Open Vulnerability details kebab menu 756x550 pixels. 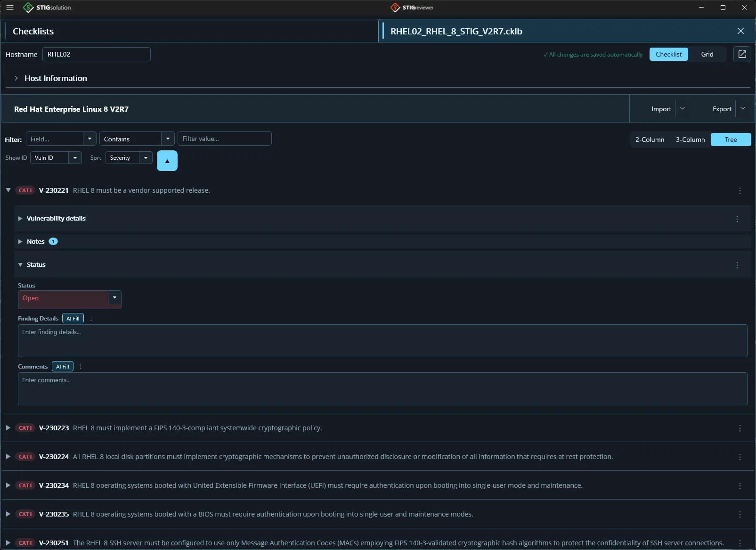(x=737, y=219)
